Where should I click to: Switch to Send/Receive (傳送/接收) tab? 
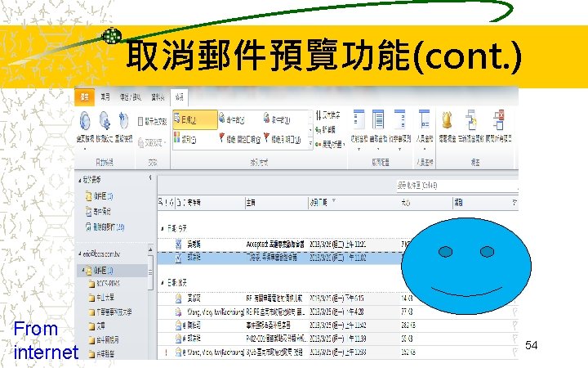click(131, 97)
